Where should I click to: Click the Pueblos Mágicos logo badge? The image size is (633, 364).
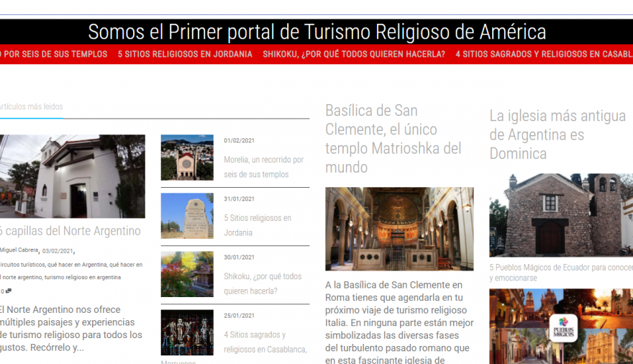click(x=563, y=327)
